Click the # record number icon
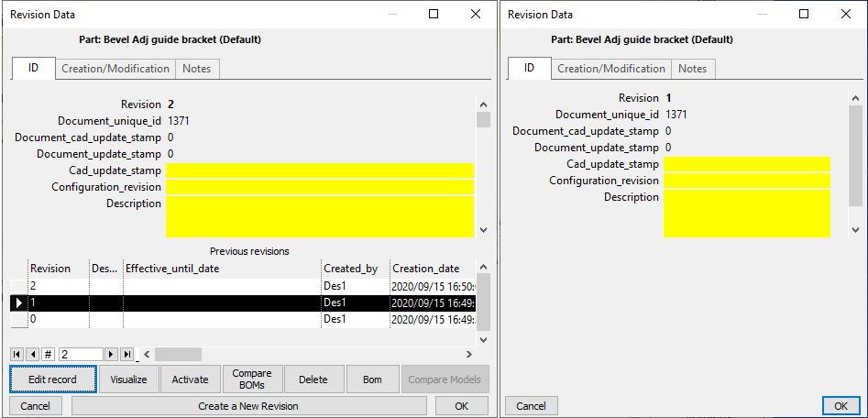Screen dimensions: 868x418 [x=49, y=355]
